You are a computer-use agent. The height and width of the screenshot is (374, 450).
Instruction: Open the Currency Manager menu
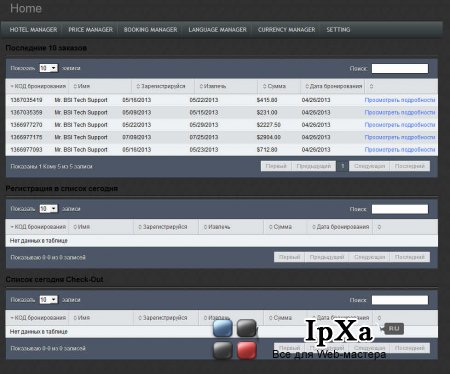tap(286, 30)
